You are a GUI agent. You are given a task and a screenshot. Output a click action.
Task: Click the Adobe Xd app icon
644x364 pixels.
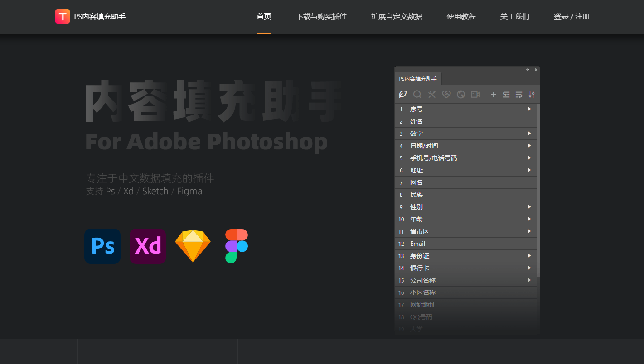(x=148, y=246)
